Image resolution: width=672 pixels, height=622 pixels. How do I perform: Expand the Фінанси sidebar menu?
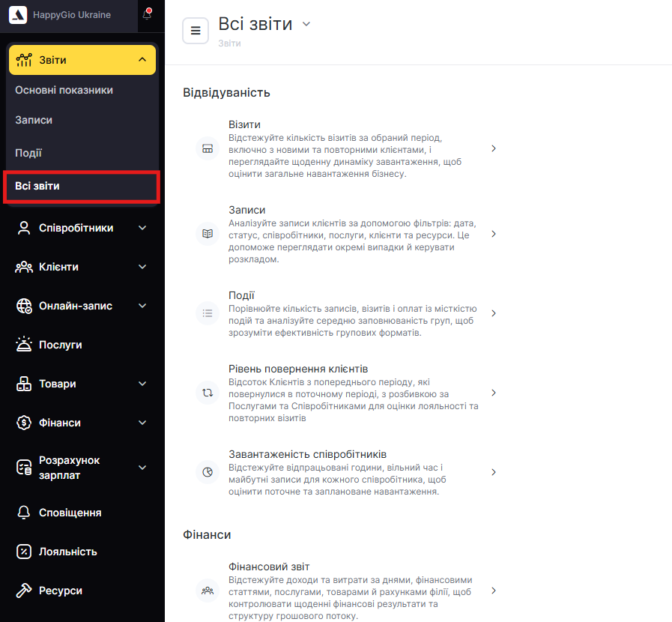(142, 423)
